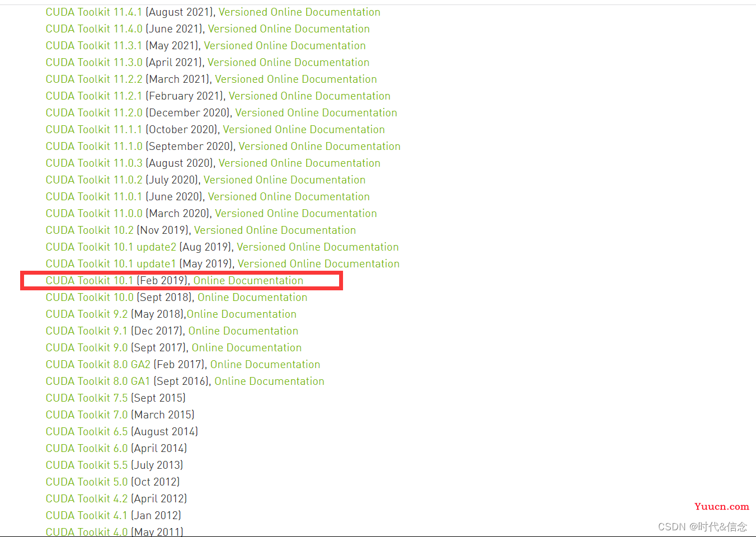Viewport: 756px width, 537px height.
Task: Click the "(August 2014)" date text
Action: pyautogui.click(x=165, y=431)
